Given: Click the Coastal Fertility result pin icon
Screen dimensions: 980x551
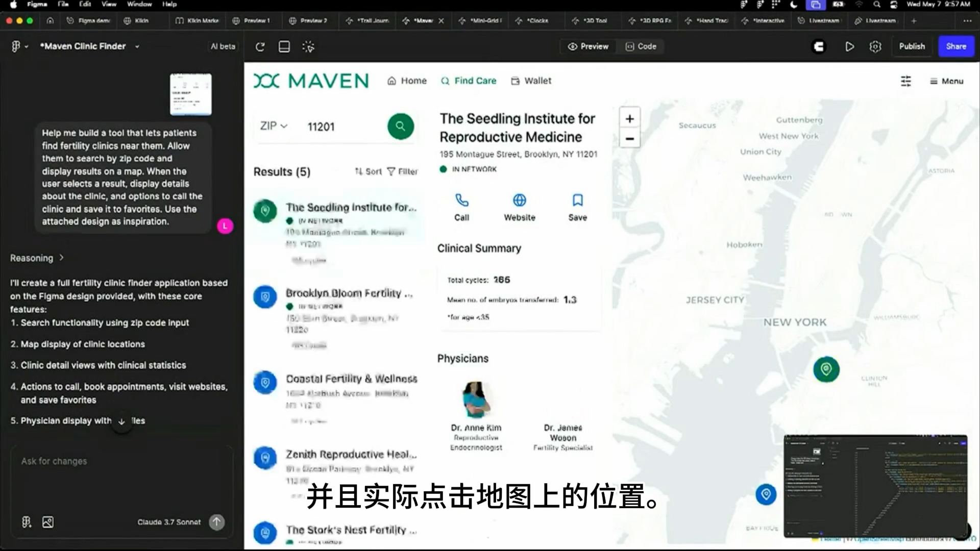Looking at the screenshot, I should 265,382.
